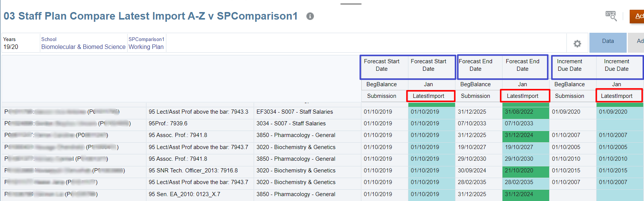Click the orange Actions button

click(638, 16)
